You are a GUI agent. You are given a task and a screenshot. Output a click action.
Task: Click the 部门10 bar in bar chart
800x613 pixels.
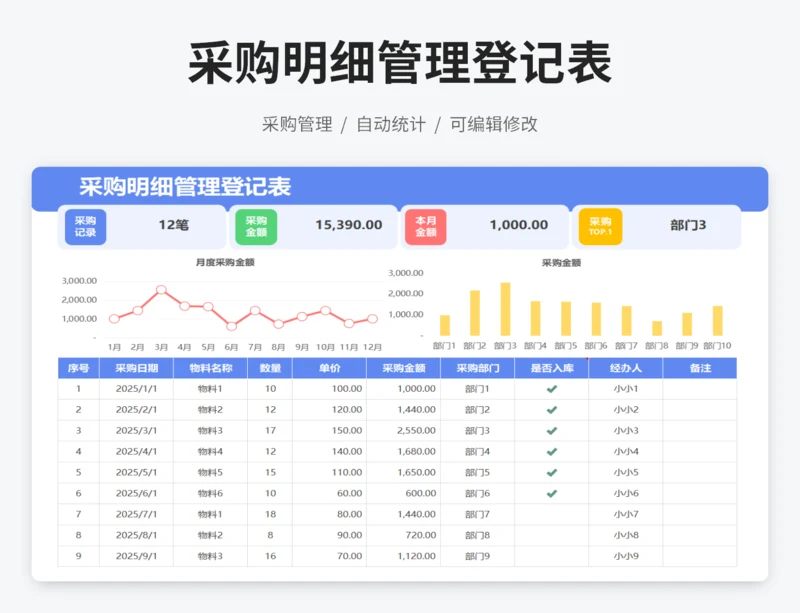click(717, 321)
